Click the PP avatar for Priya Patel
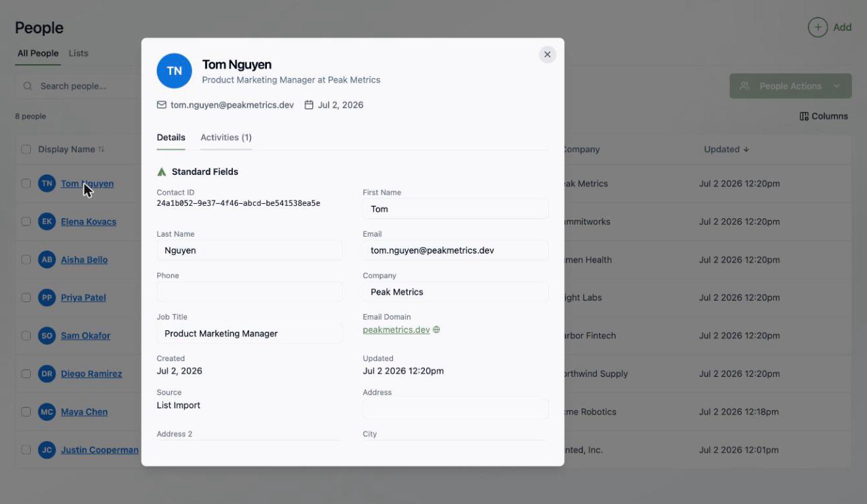This screenshot has height=504, width=867. 47,298
